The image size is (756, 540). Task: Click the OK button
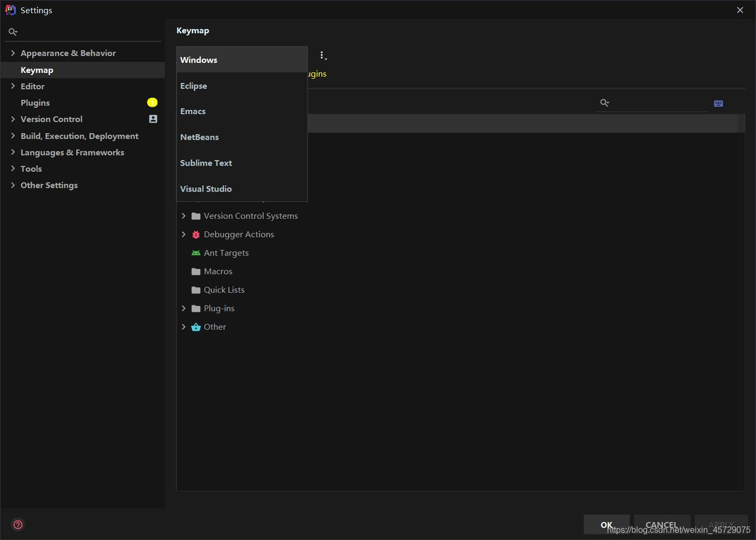coord(606,525)
